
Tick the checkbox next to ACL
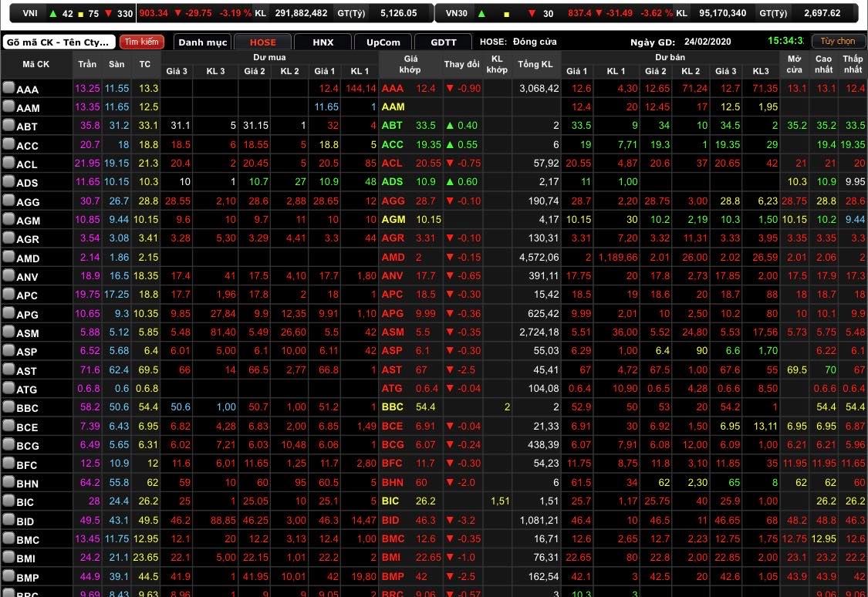pos(8,163)
